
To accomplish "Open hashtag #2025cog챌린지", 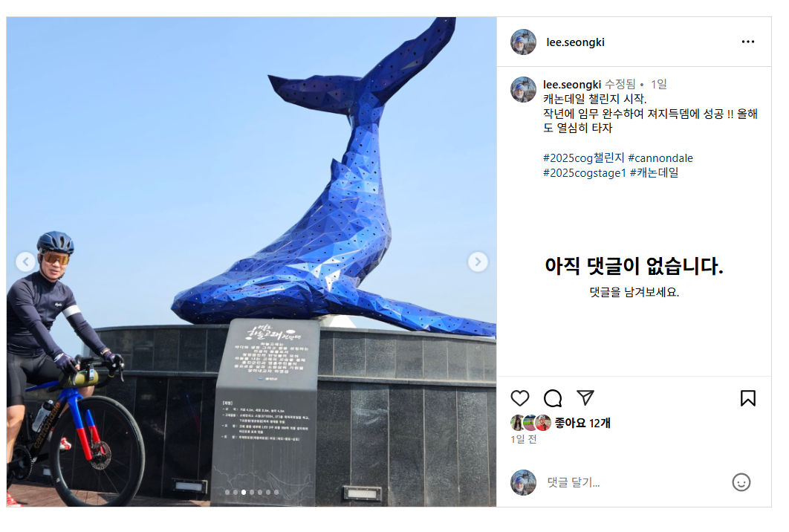I will [x=583, y=158].
